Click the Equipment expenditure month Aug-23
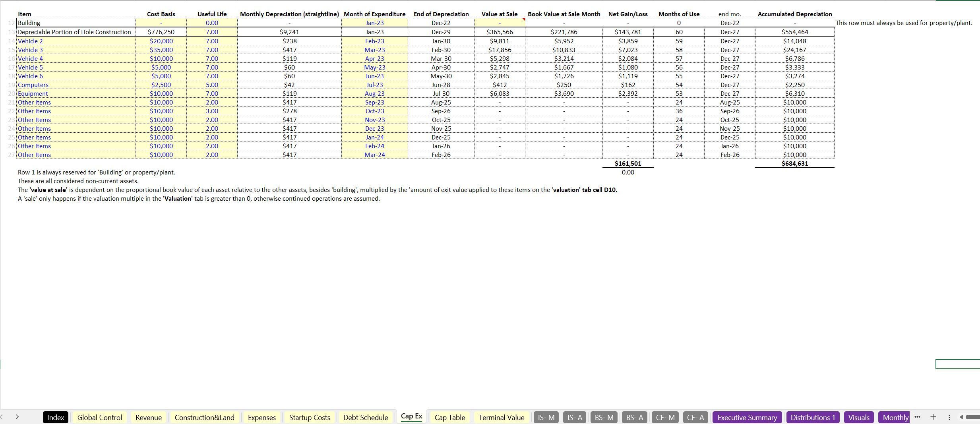 (375, 93)
